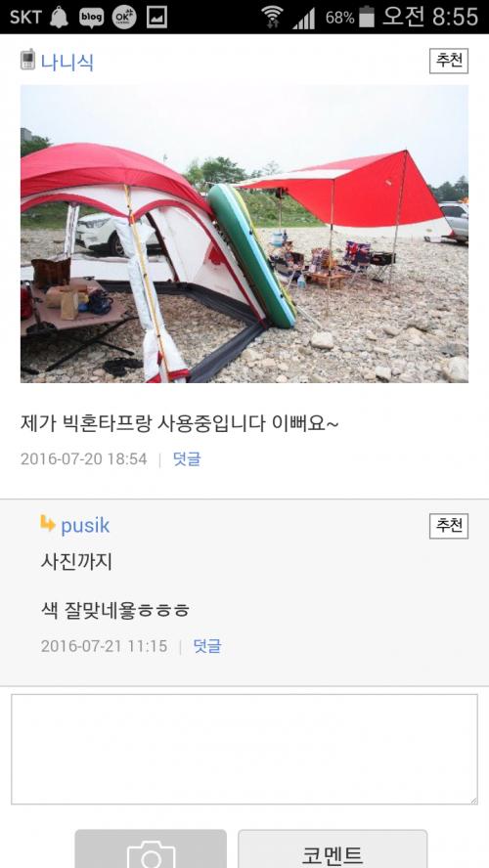Click 덧글 link under the 11:15 reply

click(207, 646)
